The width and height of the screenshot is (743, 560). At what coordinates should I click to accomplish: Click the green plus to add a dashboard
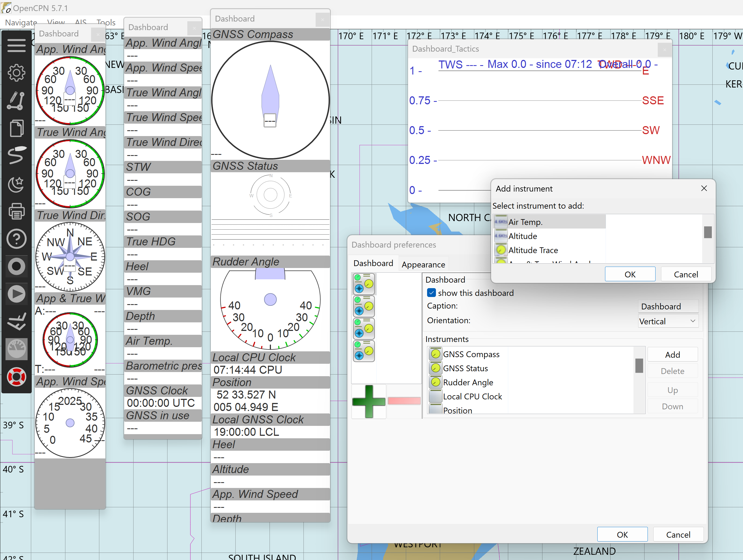pos(369,401)
